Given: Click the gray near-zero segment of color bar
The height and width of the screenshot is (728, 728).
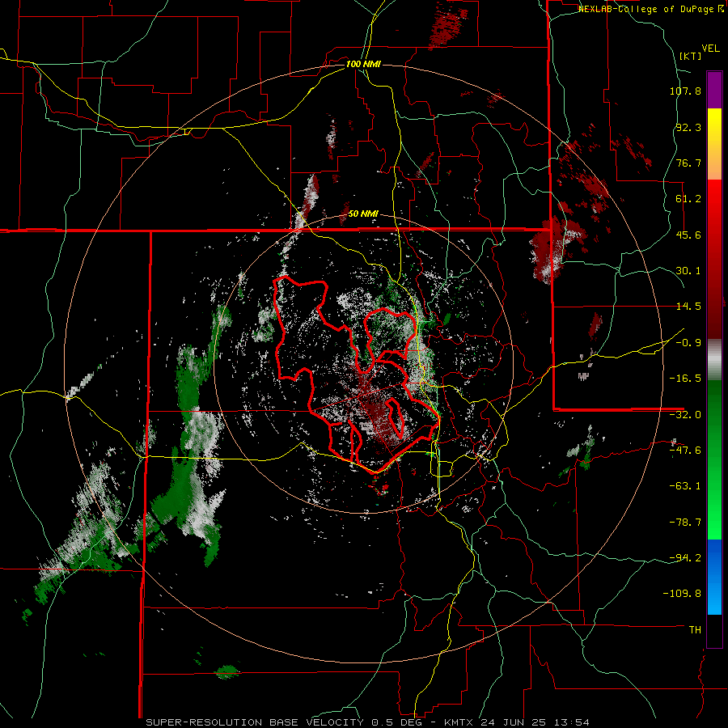Looking at the screenshot, I should pos(714,360).
